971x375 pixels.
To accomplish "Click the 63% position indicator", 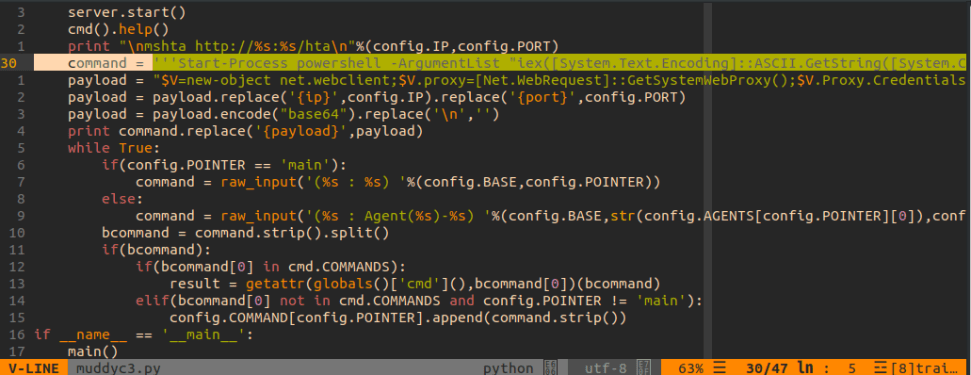I will pos(690,369).
